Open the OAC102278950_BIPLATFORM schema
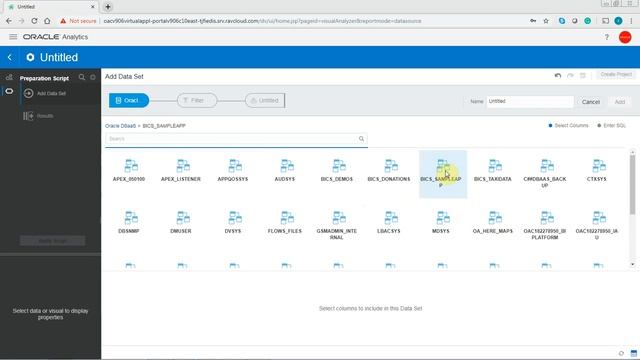Viewport: 640px width, 360px height. coord(545,225)
